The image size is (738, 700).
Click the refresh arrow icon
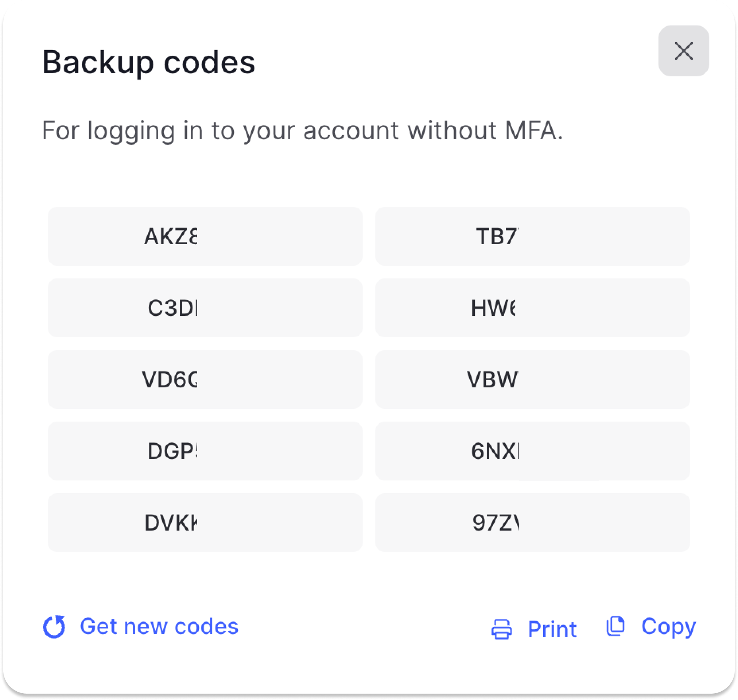point(54,627)
